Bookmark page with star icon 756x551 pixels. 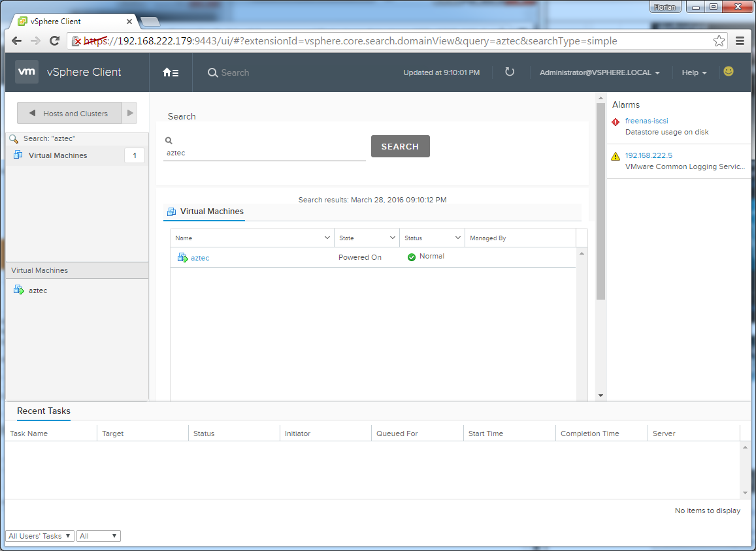click(x=719, y=41)
